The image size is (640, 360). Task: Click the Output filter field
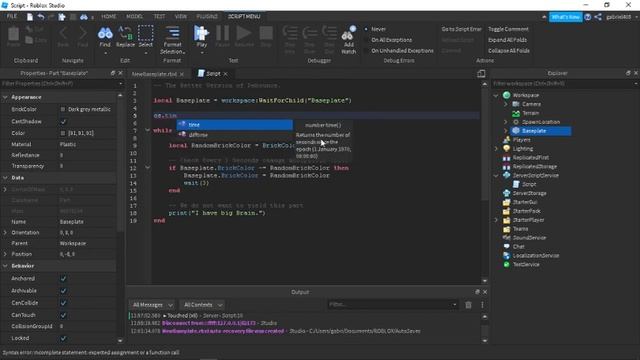pos(392,304)
